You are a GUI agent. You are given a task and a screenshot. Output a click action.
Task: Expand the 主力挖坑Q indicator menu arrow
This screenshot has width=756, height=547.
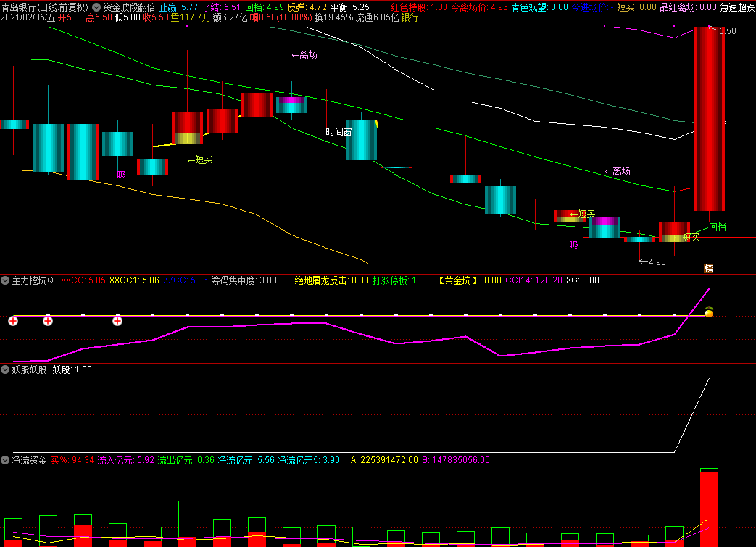coord(5,280)
